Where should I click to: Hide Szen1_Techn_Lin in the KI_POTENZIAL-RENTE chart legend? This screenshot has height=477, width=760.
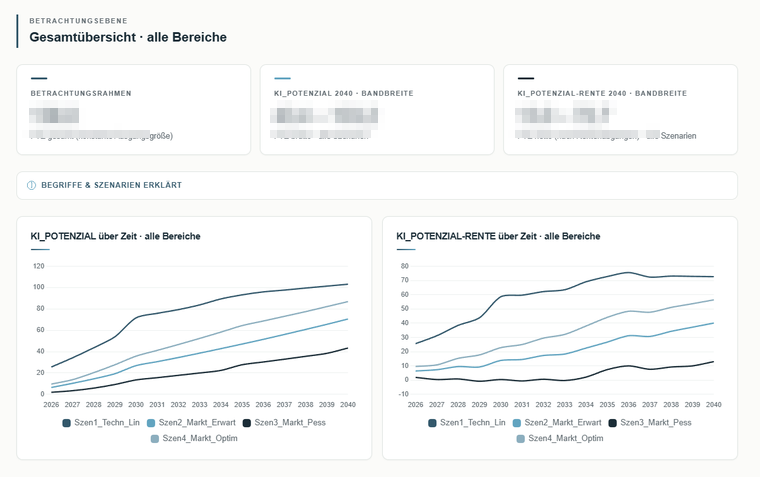pyautogui.click(x=467, y=423)
